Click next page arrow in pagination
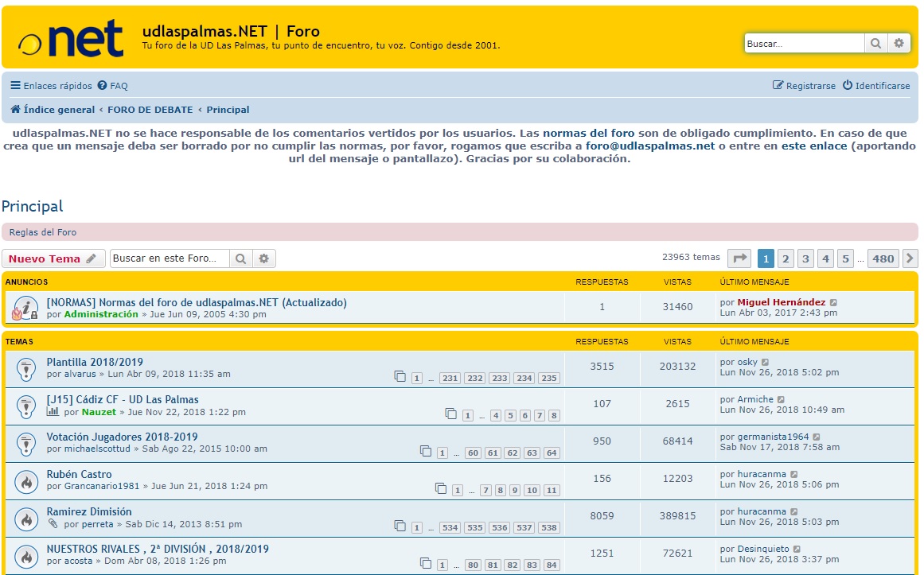This screenshot has width=924, height=575. 910,258
